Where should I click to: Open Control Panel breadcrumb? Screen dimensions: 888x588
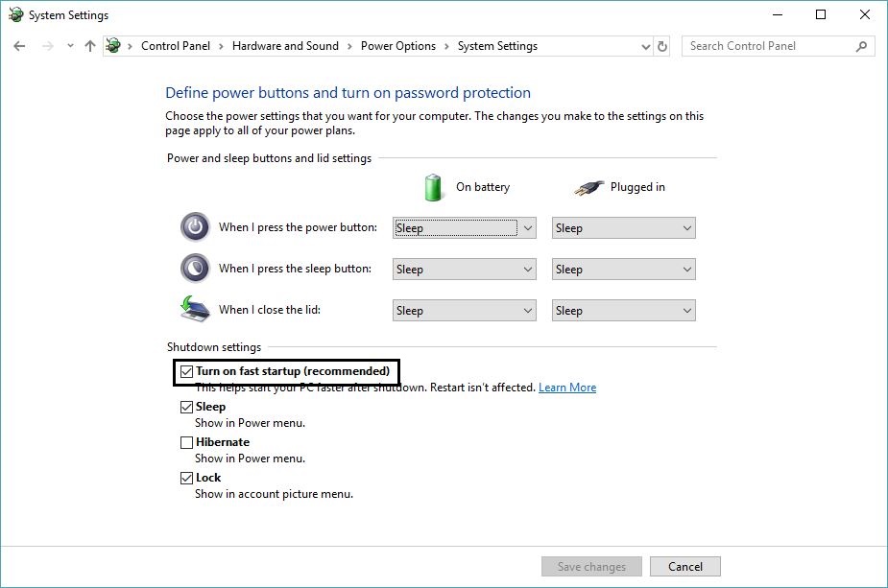point(176,46)
